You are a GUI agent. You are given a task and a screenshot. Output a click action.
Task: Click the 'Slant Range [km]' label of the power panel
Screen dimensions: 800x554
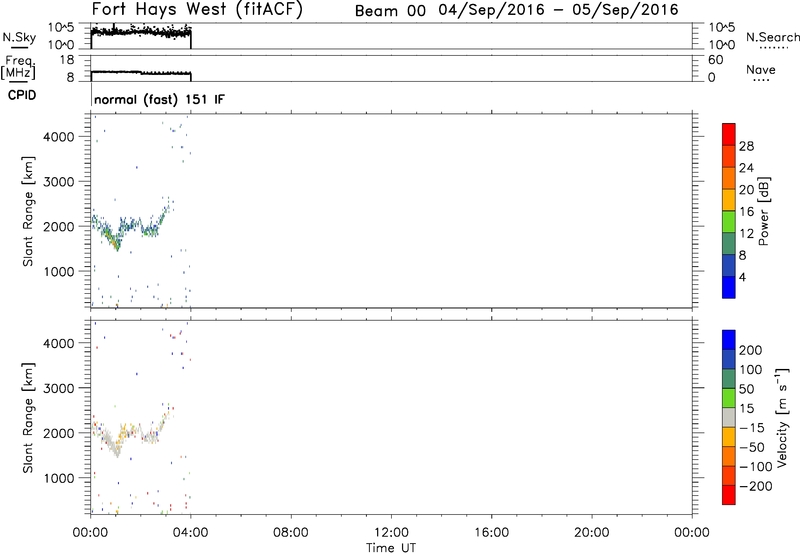[x=28, y=211]
